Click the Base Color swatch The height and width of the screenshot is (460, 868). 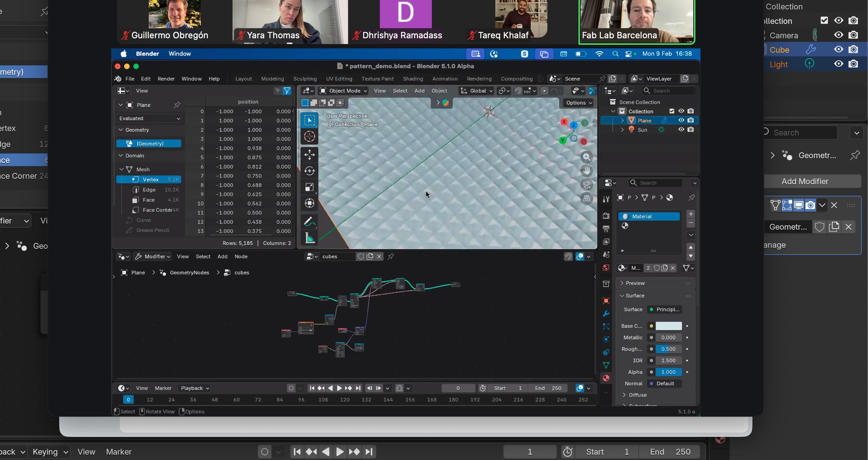point(668,326)
